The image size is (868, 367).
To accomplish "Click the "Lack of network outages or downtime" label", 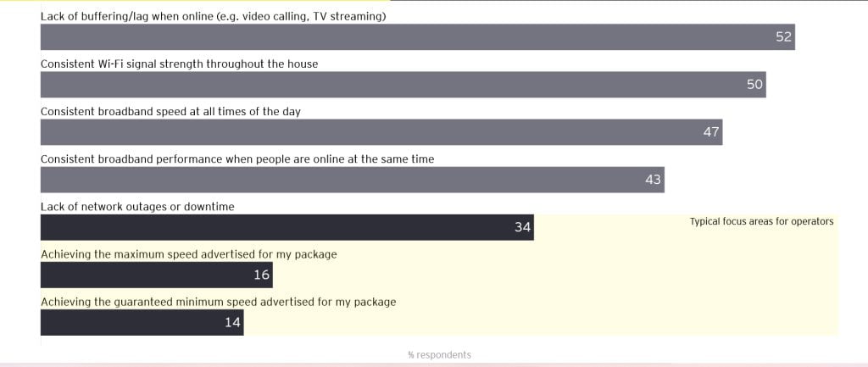I will (137, 206).
